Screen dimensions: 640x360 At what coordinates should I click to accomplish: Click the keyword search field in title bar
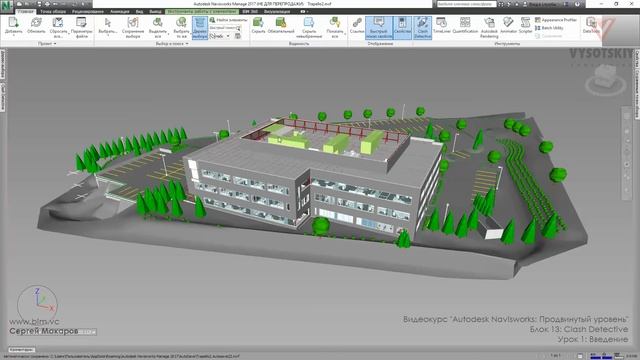466,4
